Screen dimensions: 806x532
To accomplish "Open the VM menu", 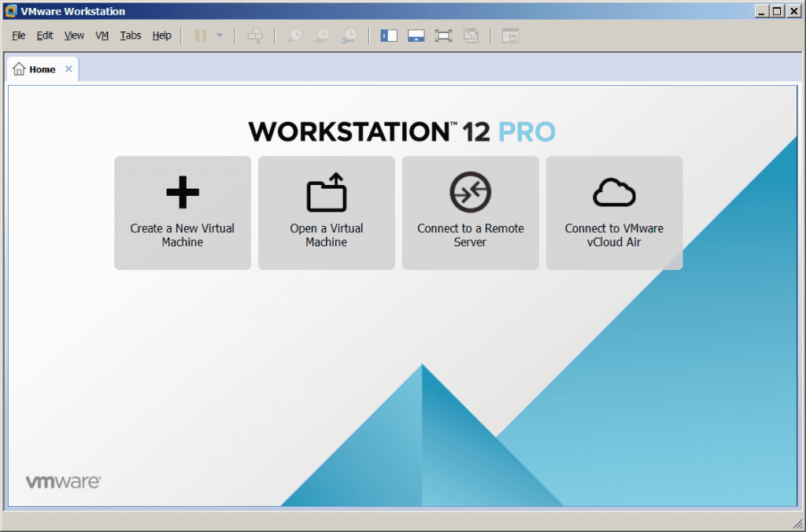I will tap(102, 35).
